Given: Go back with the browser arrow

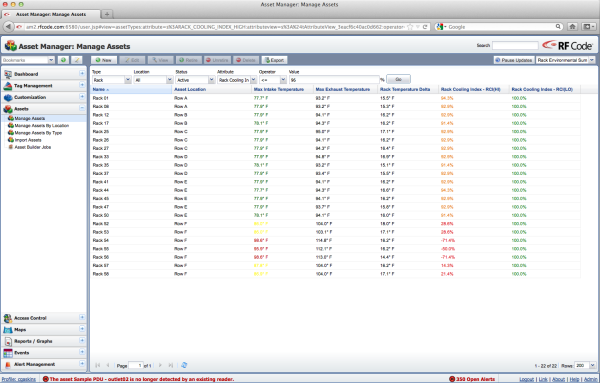Looking at the screenshot, I should pos(8,27).
